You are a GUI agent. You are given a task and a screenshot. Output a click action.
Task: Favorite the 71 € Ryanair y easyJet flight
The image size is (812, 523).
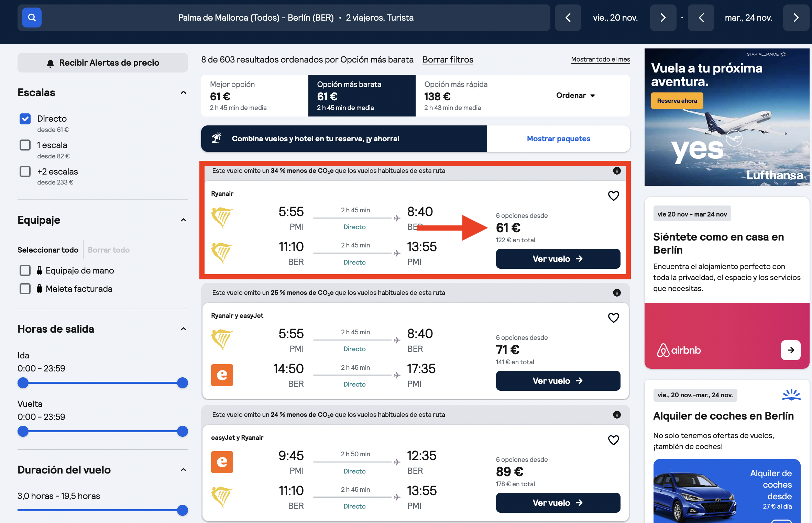click(614, 318)
